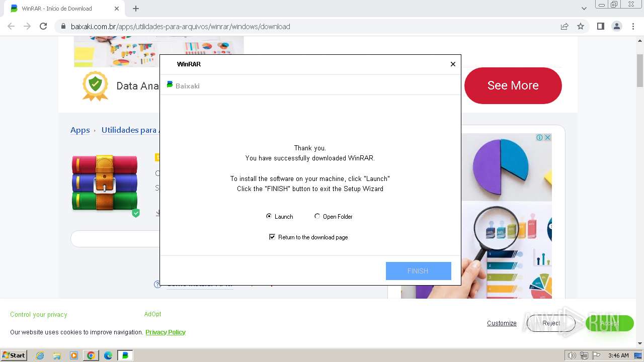
Task: Close the WinRAR installer dialog
Action: click(453, 64)
